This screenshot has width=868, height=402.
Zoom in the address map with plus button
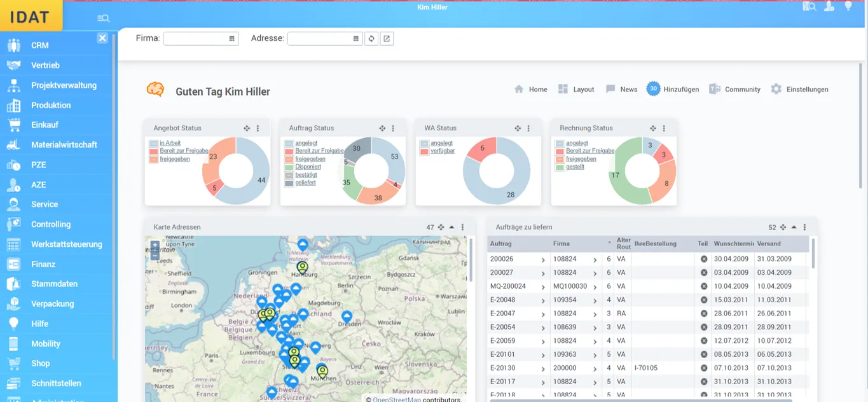pyautogui.click(x=155, y=246)
